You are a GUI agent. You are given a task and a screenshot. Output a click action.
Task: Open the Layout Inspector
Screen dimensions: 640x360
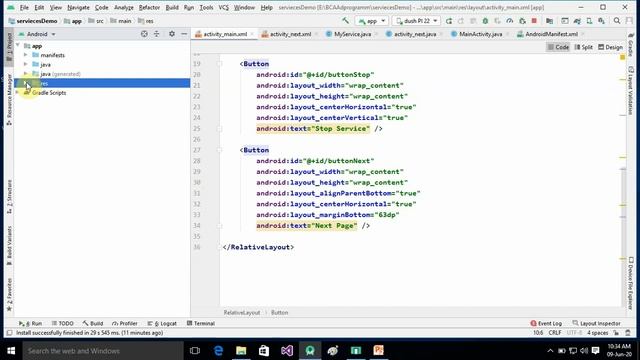(597, 323)
